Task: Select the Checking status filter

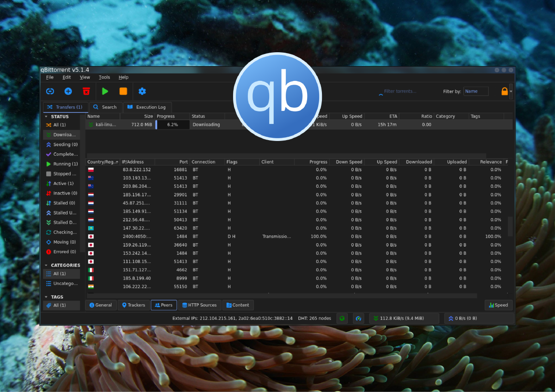Action: coord(62,232)
